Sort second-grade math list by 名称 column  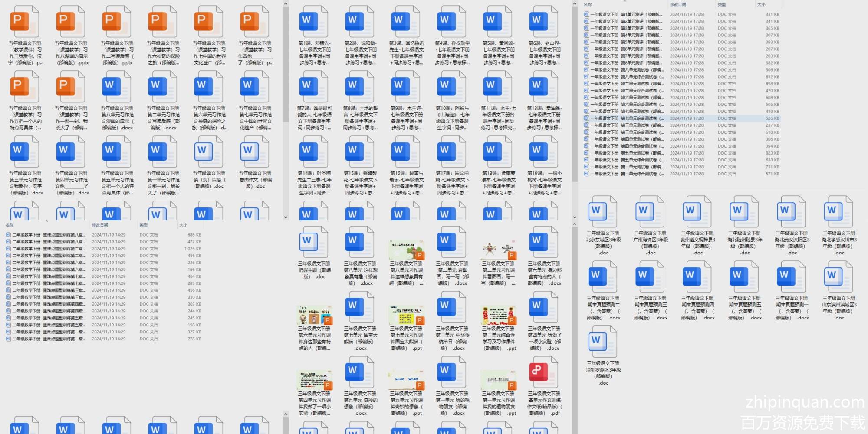point(10,225)
